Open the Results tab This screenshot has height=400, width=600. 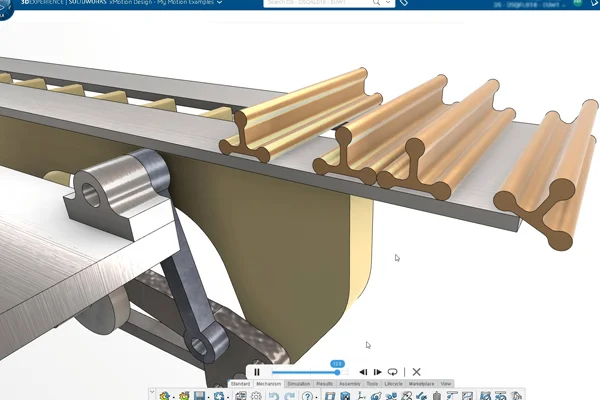325,384
